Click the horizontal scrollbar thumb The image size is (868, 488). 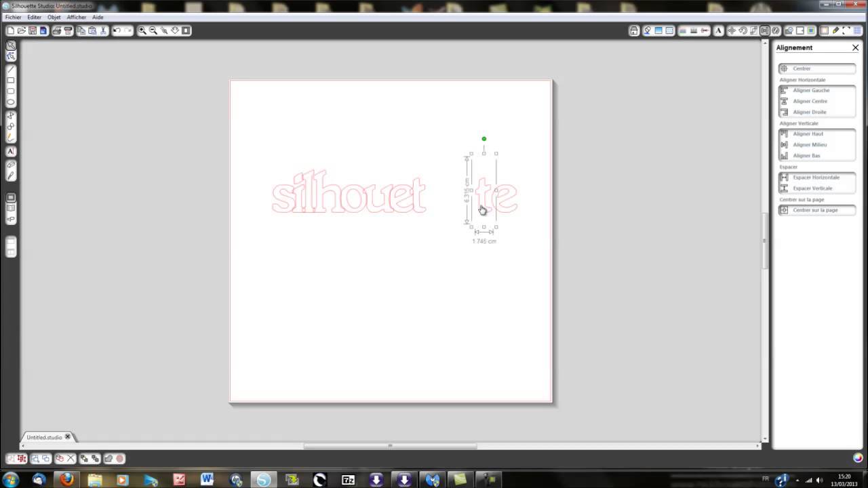[x=390, y=446]
